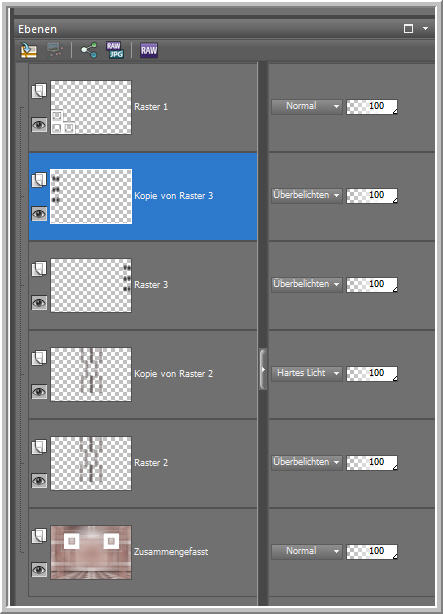Open the purple RAW editor icon
The width and height of the screenshot is (443, 614).
149,50
